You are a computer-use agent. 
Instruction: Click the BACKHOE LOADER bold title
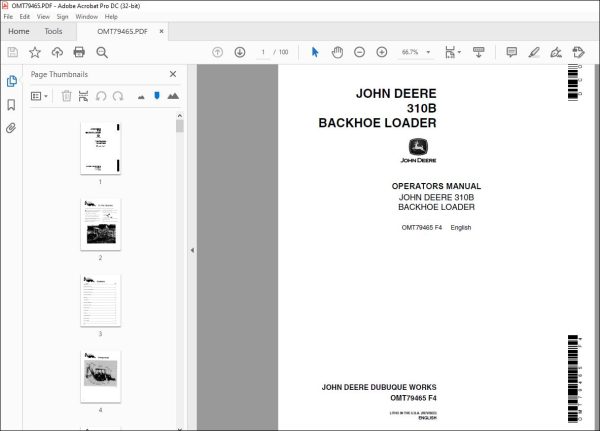pos(377,123)
